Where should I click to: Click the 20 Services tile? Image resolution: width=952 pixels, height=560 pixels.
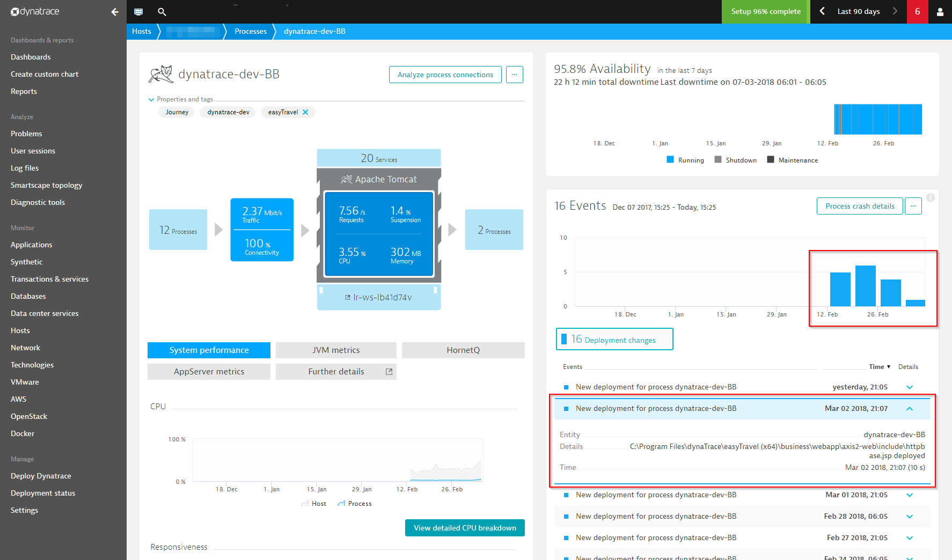(x=379, y=158)
